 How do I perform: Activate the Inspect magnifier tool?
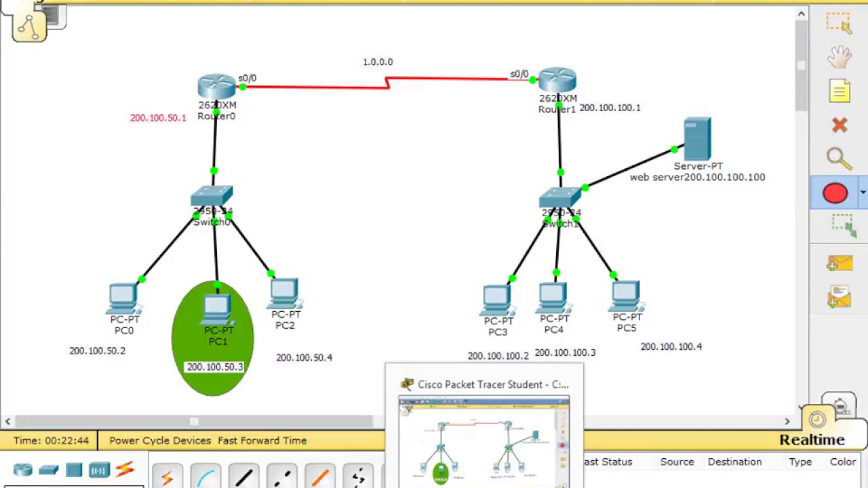coord(839,159)
